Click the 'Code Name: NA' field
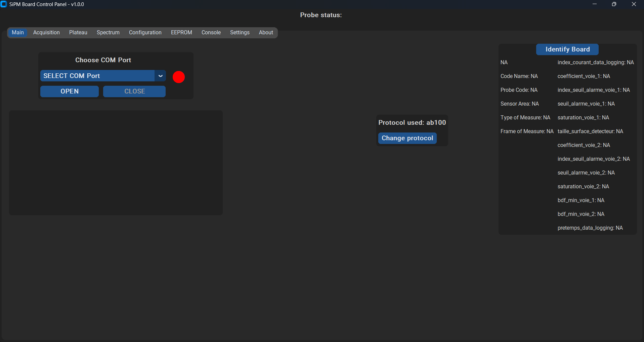644x342 pixels. (x=519, y=76)
